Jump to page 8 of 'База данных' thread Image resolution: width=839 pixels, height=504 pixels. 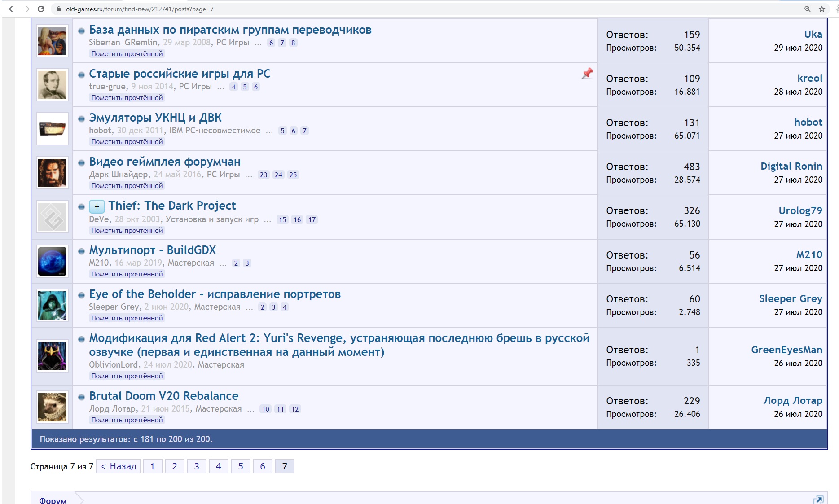[x=293, y=43]
